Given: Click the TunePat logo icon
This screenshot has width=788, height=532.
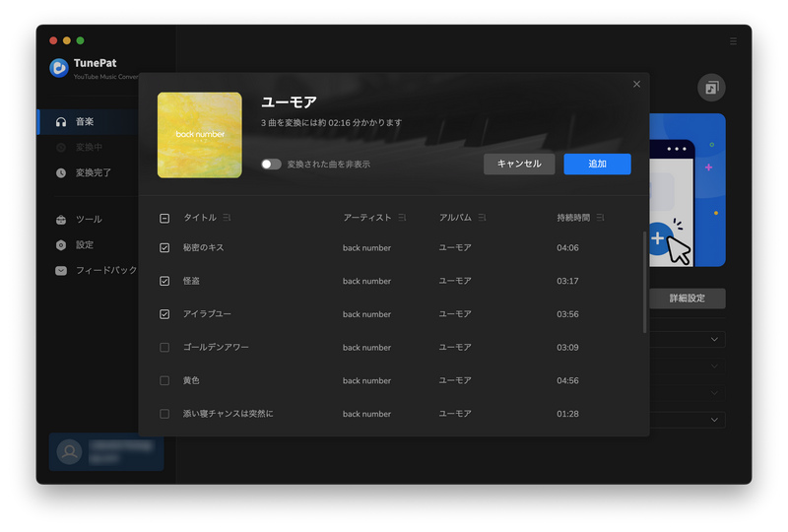Looking at the screenshot, I should tap(59, 68).
